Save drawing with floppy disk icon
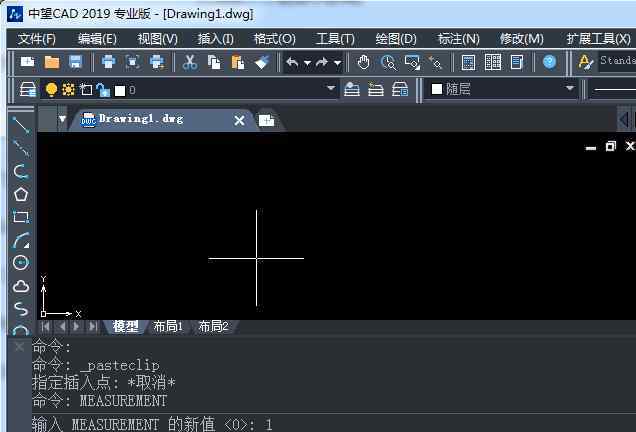The width and height of the screenshot is (636, 432). click(x=75, y=62)
